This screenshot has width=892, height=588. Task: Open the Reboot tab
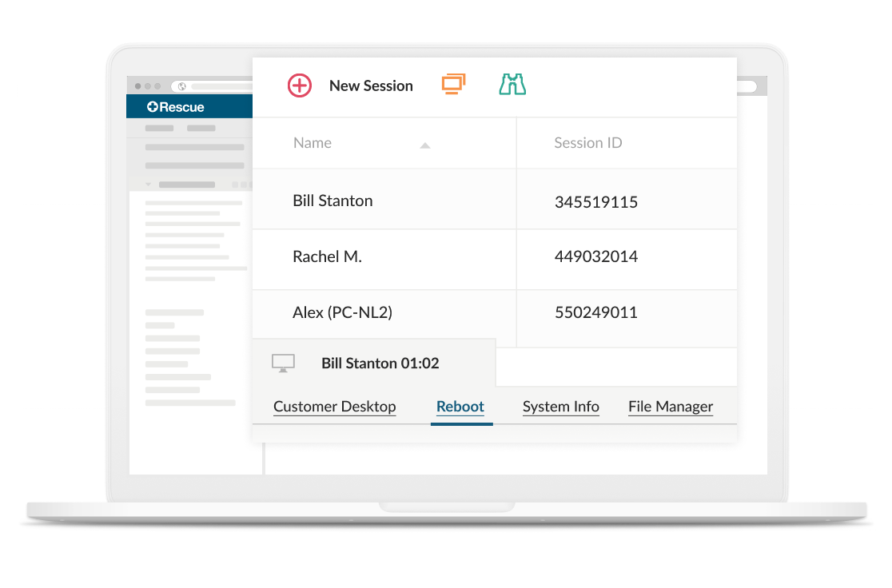[460, 407]
